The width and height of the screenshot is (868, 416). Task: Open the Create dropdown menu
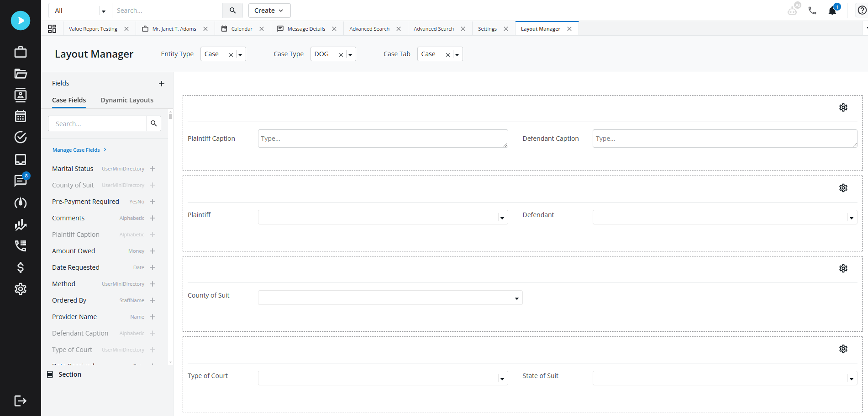[x=269, y=11]
